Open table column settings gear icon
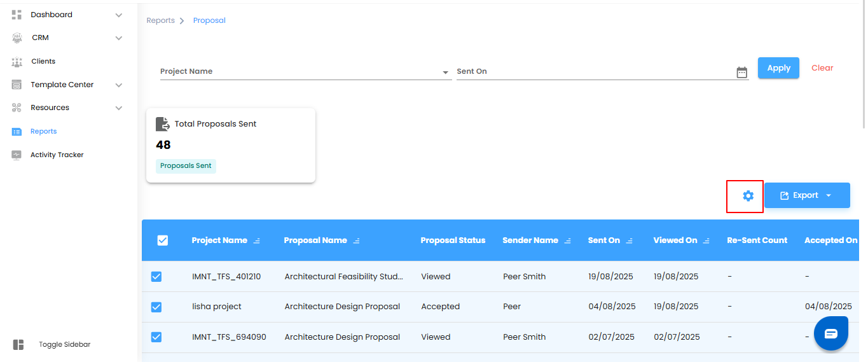Screen dimensions: 868x362 coord(748,196)
